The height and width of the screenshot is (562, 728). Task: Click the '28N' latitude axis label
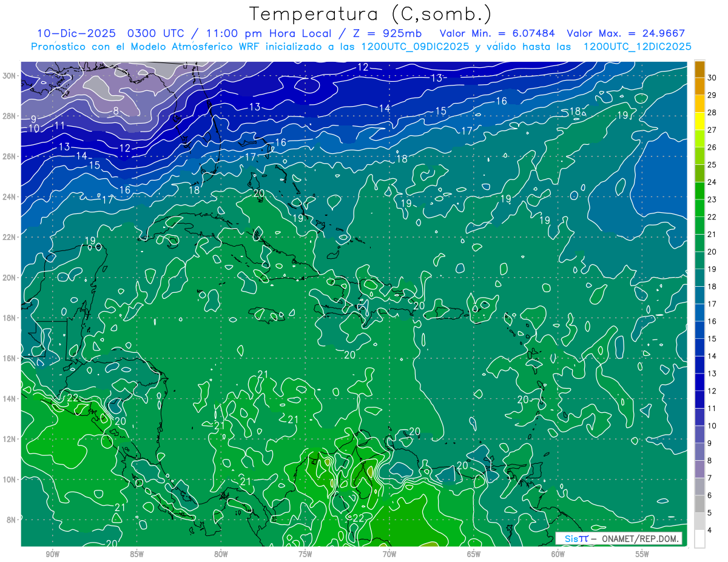[10, 116]
